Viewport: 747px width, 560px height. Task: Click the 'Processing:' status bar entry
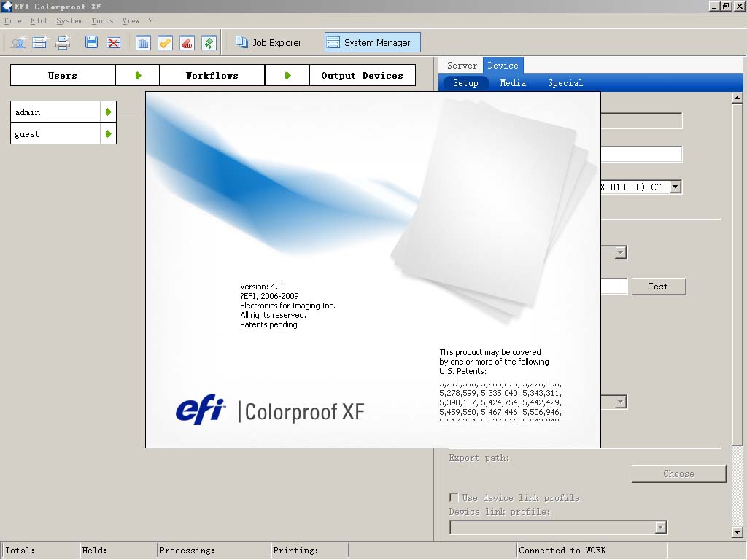(187, 550)
